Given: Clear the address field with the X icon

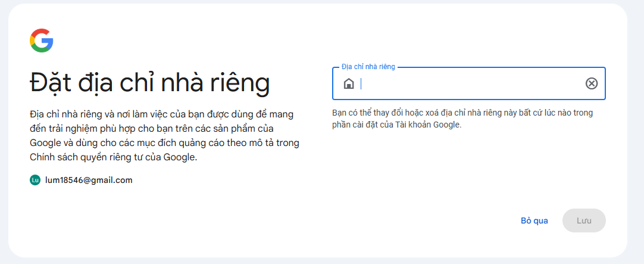Looking at the screenshot, I should click(x=591, y=83).
